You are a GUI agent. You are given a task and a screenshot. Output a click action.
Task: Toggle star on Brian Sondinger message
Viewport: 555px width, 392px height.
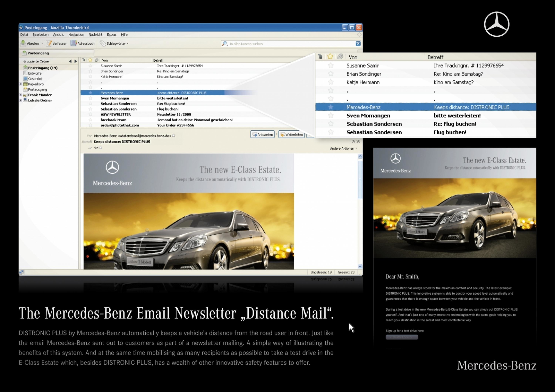point(90,71)
